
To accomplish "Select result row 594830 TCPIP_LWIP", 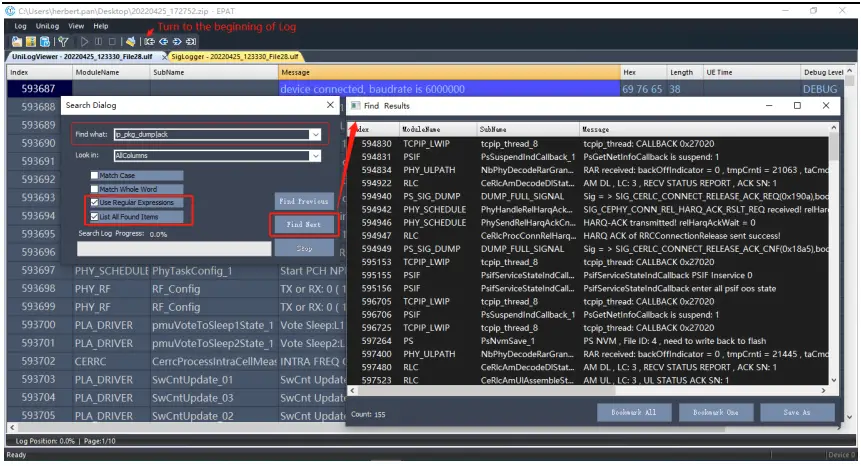I will coord(588,144).
